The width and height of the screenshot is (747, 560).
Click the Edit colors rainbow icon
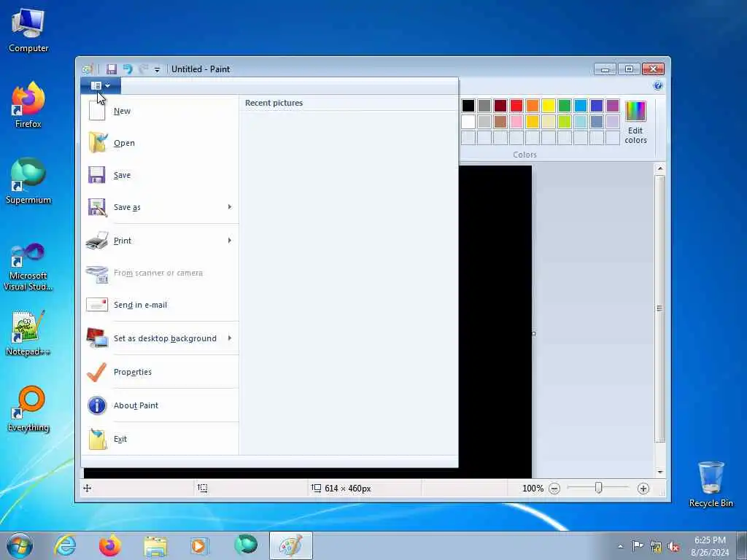point(635,111)
